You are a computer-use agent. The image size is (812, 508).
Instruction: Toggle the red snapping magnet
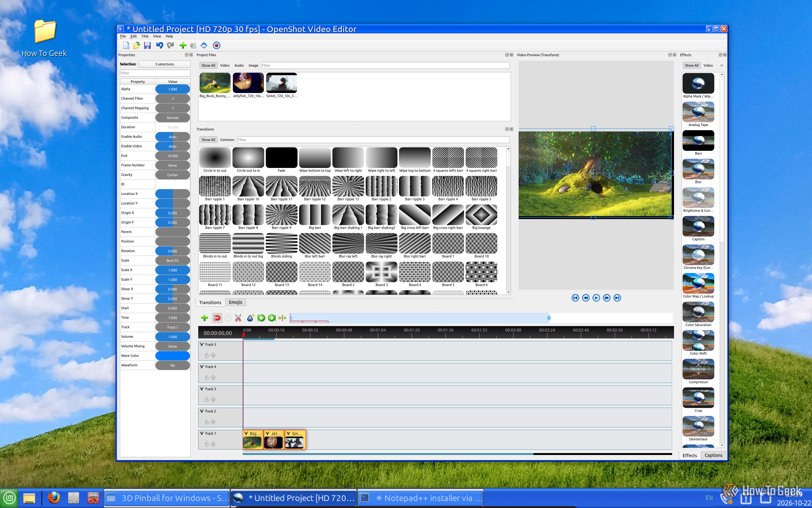(217, 318)
